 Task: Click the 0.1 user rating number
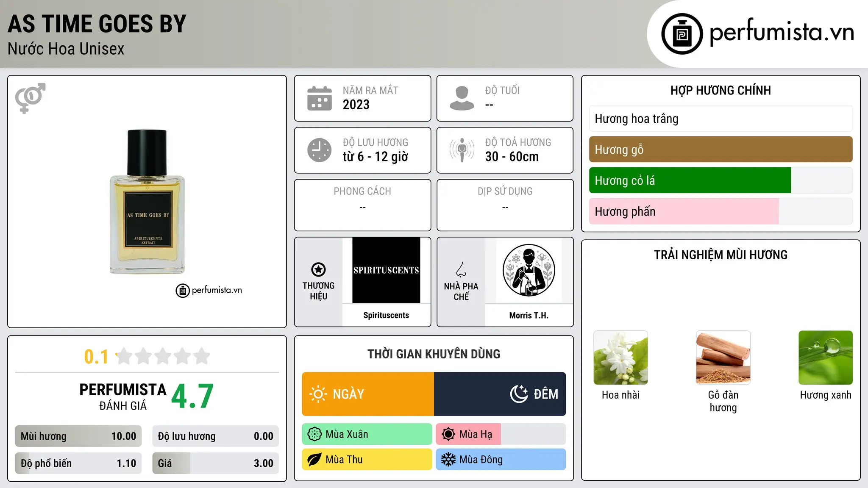(96, 357)
